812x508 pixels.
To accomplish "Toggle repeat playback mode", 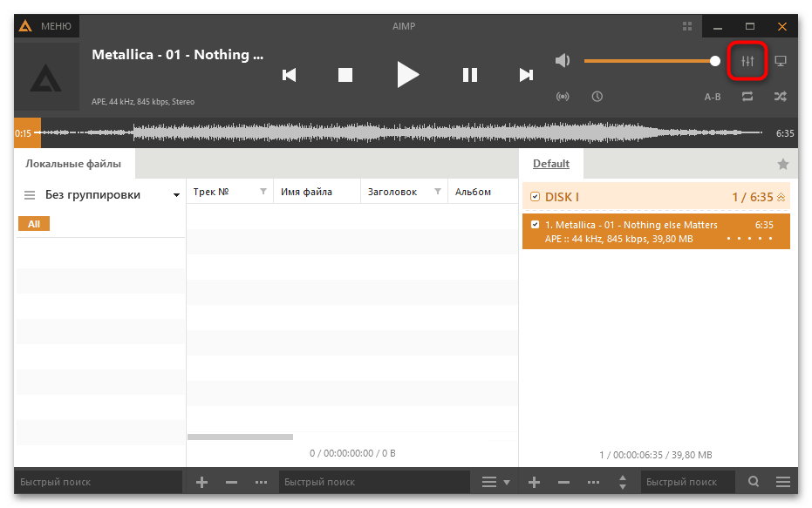I will (x=747, y=97).
